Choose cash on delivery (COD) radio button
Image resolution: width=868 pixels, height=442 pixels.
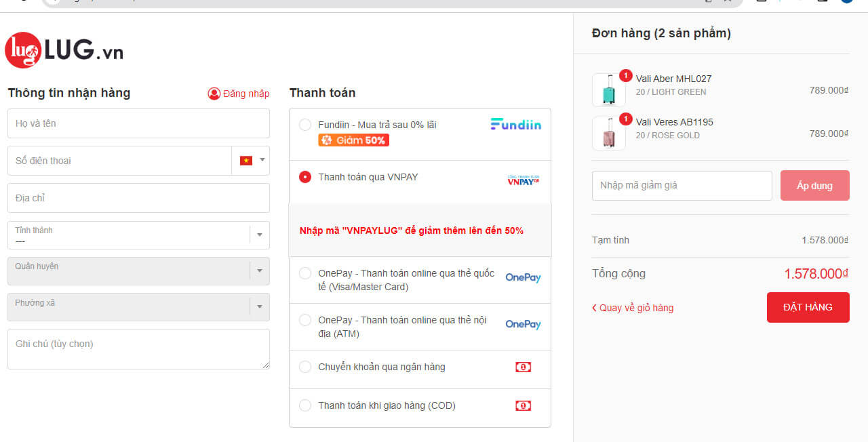click(x=305, y=405)
